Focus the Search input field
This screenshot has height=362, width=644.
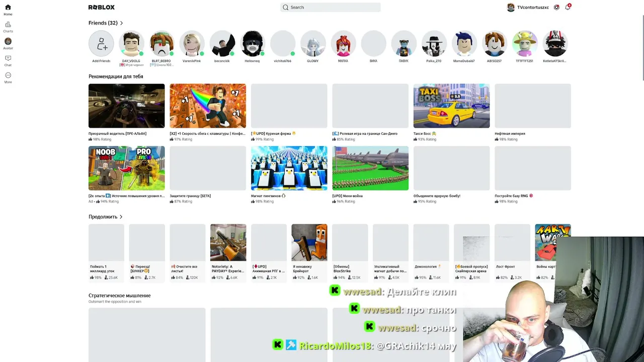click(331, 8)
